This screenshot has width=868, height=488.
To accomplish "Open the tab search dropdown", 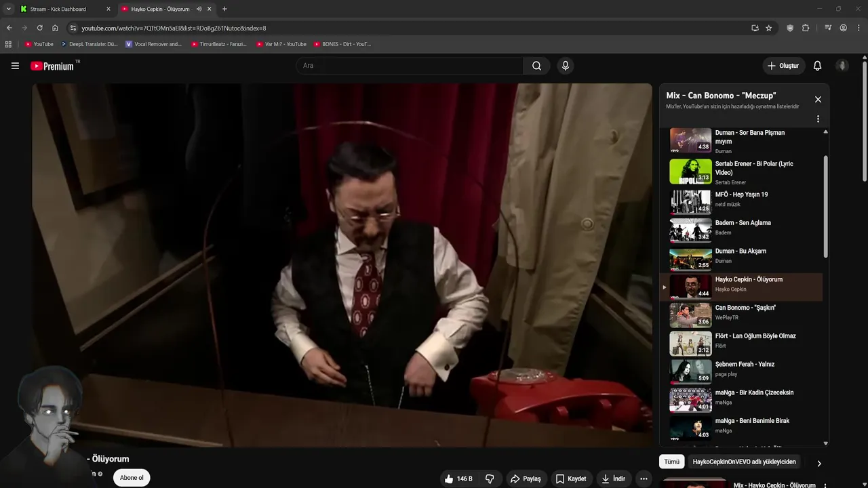I will [8, 9].
